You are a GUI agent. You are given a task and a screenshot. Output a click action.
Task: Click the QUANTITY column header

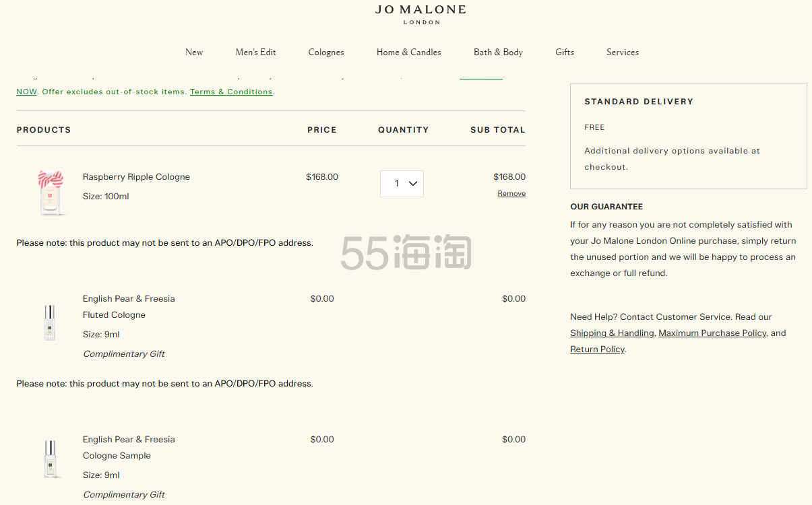[403, 130]
